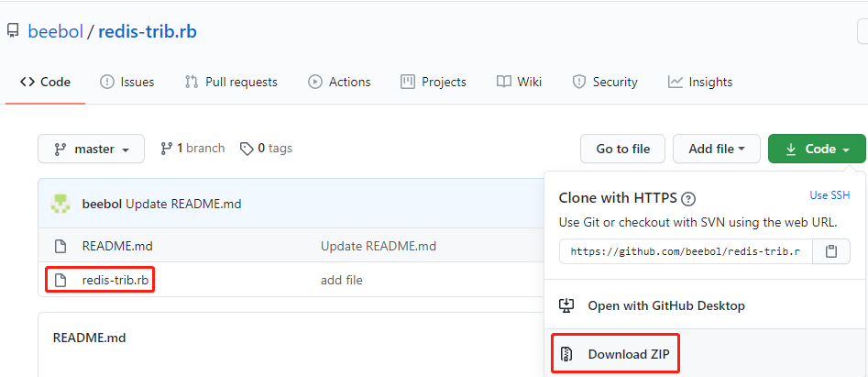Click the Use SSH link
Viewport: 868px width, 377px height.
pos(830,195)
